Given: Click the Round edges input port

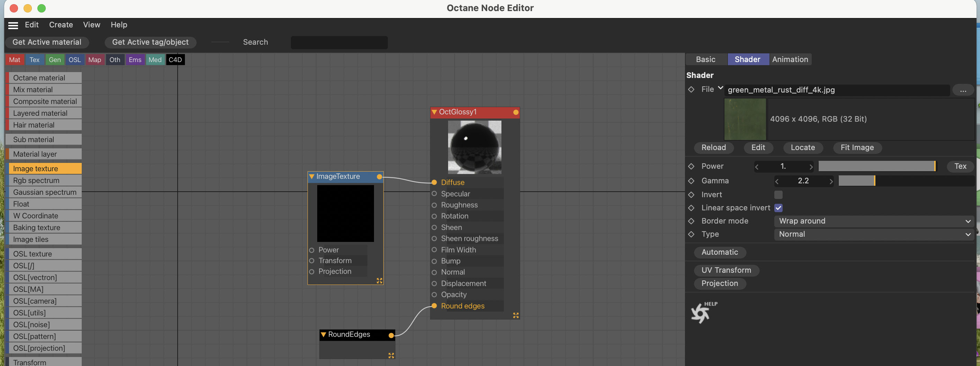Looking at the screenshot, I should 434,306.
